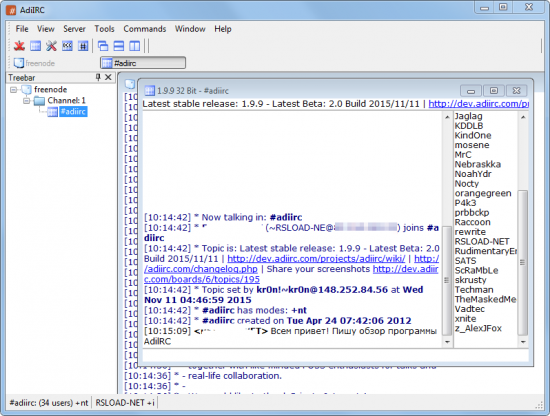The height and width of the screenshot is (416, 550).
Task: Select user z_AlexJFox in nick list
Action: click(x=478, y=328)
